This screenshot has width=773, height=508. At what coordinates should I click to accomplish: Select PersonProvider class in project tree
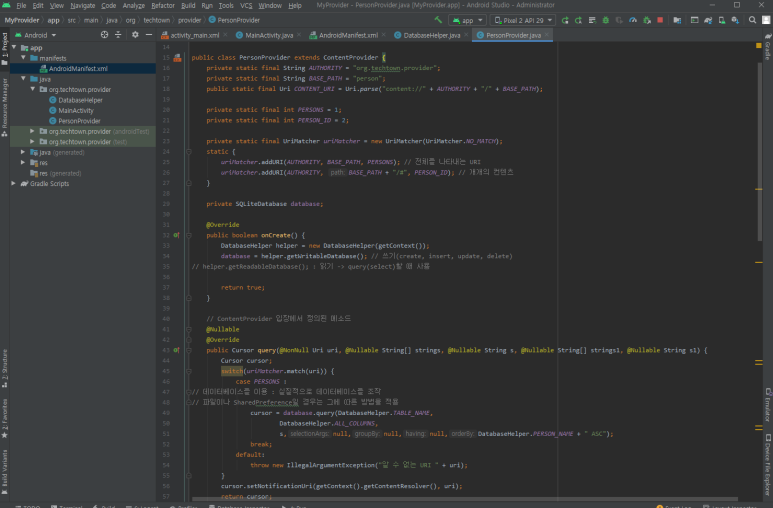click(79, 121)
